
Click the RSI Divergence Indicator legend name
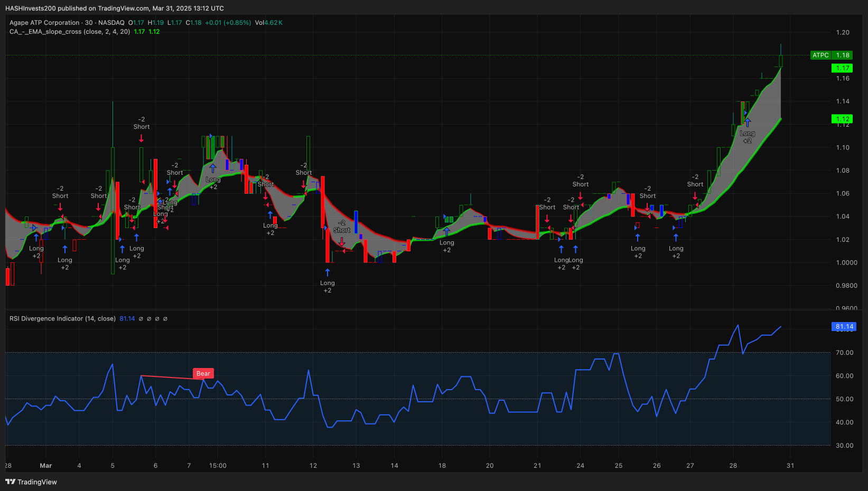click(62, 318)
